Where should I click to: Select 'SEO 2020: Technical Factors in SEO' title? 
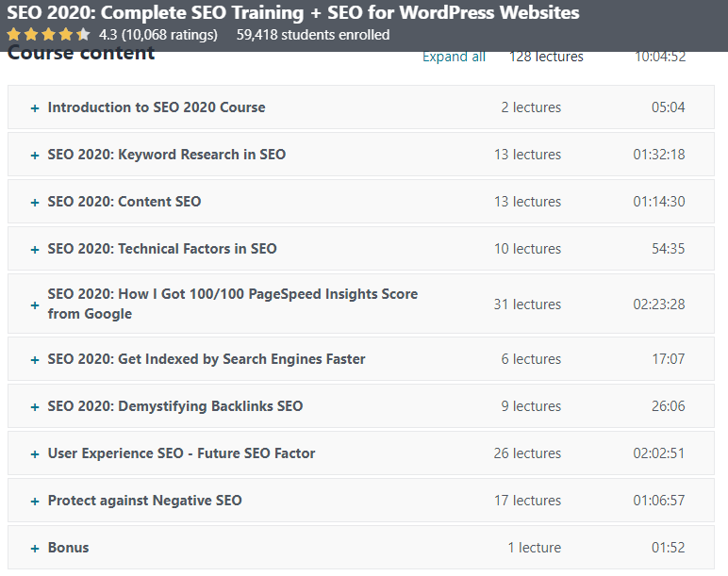coord(162,248)
